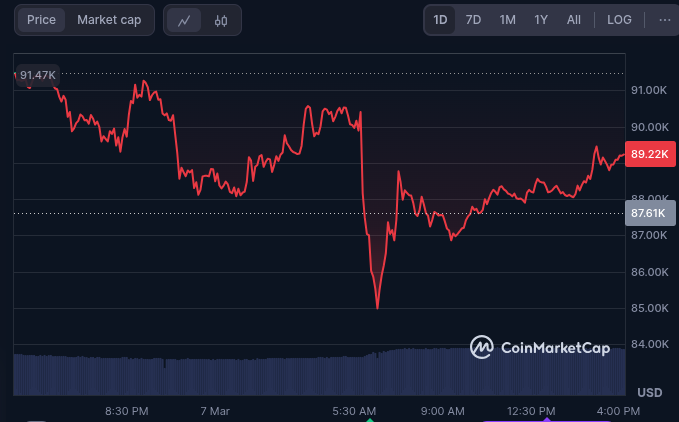Viewport: 679px width, 422px height.
Task: Set chart range to 1M
Action: [507, 19]
